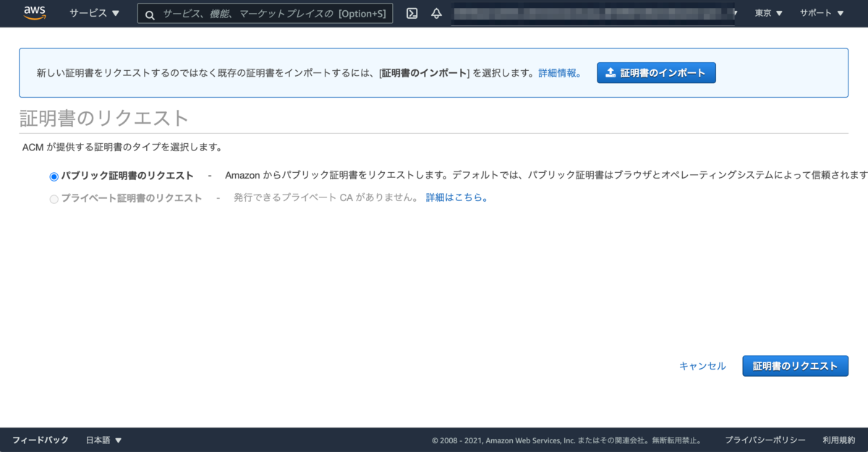Open the AWS home logo
Screen dimensions: 868x452
pyautogui.click(x=35, y=13)
